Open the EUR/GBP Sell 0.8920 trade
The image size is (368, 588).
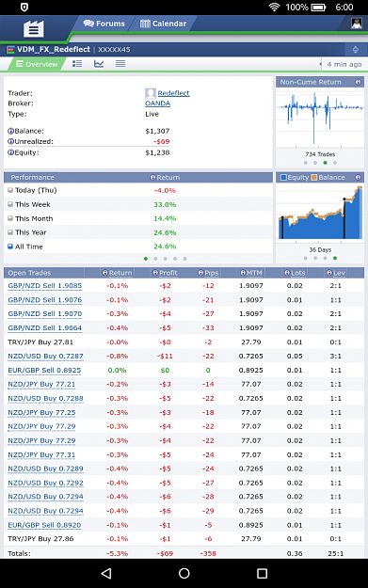(44, 525)
